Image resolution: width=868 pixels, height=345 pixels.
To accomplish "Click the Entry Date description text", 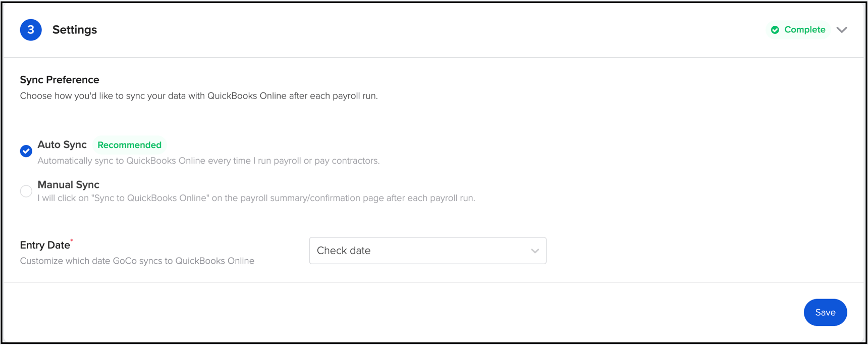I will coord(137,261).
